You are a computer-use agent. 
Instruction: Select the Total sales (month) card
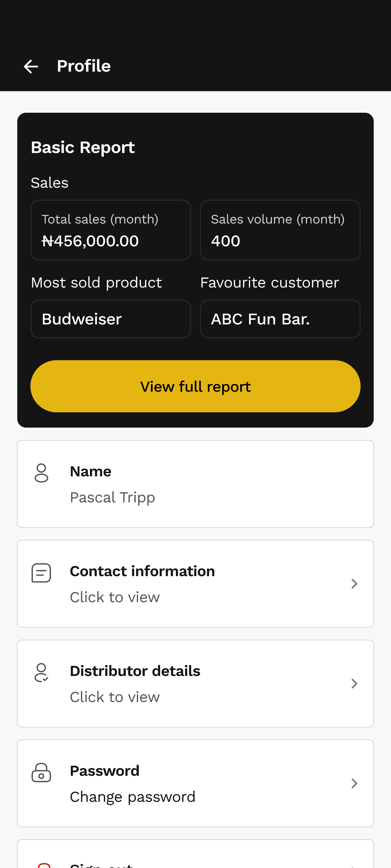pos(111,230)
